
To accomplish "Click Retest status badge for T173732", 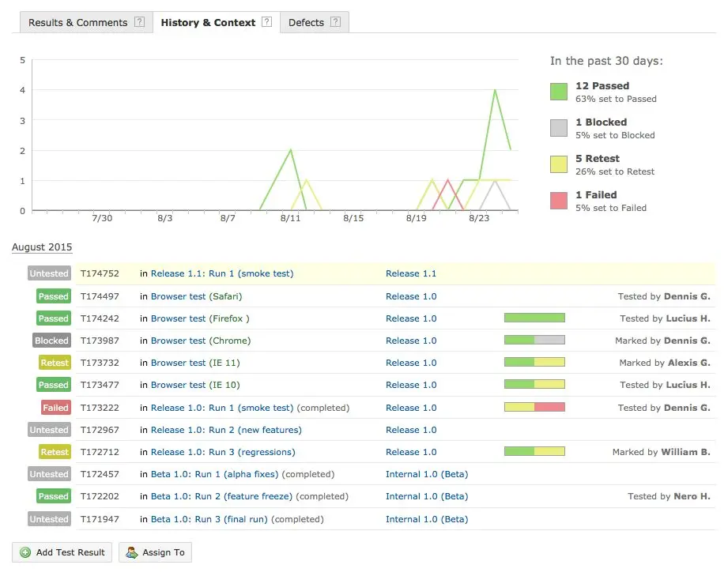I will click(55, 363).
